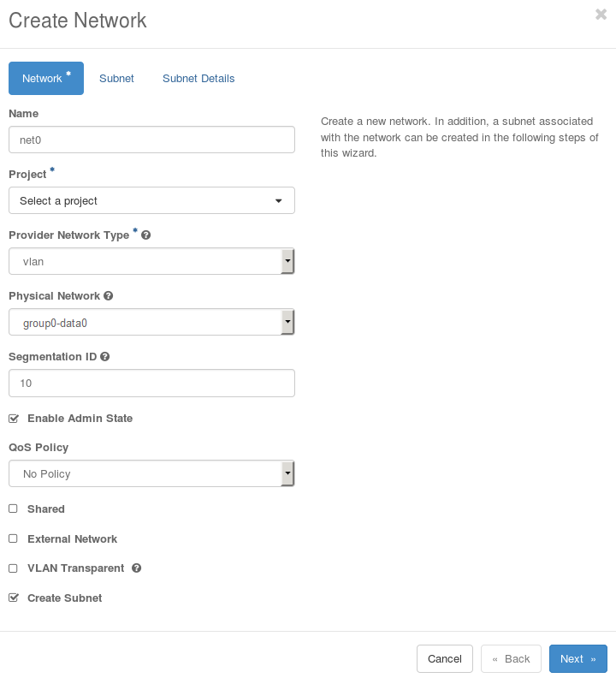The height and width of the screenshot is (678, 616).
Task: Click help icon beside Provider Network Type
Action: (146, 235)
